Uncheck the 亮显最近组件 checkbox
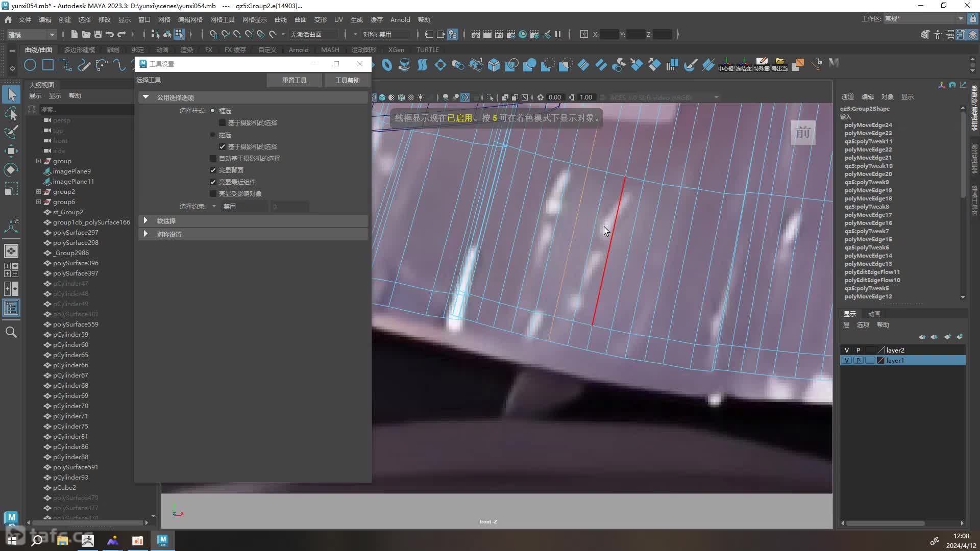Viewport: 980px width, 551px height. [213, 182]
